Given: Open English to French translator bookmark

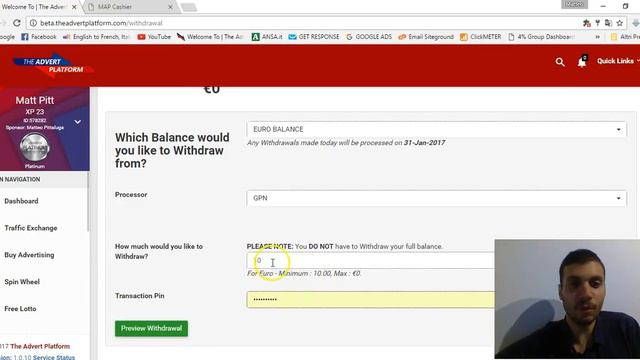Looking at the screenshot, I should [96, 37].
